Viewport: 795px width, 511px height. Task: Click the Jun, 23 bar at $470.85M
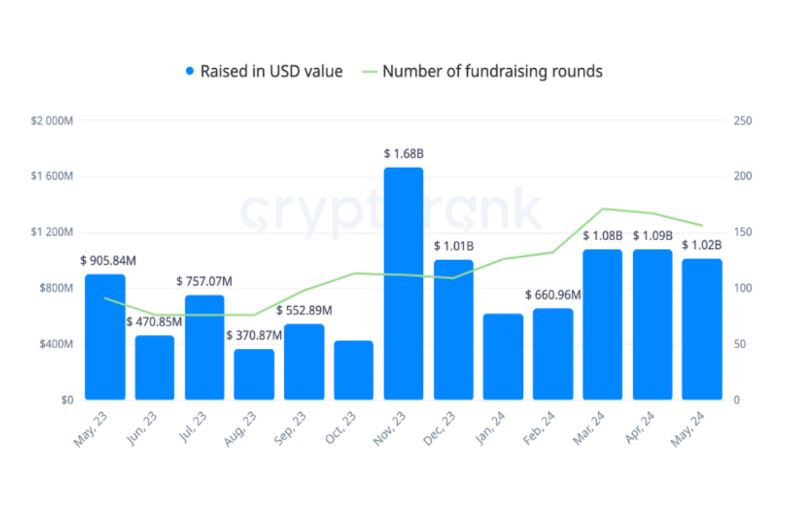coord(155,368)
